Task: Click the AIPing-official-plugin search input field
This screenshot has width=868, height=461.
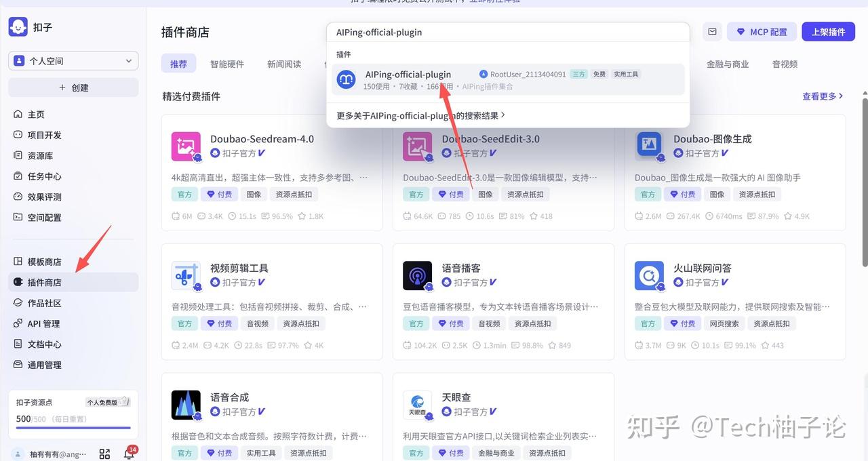Action: point(508,32)
